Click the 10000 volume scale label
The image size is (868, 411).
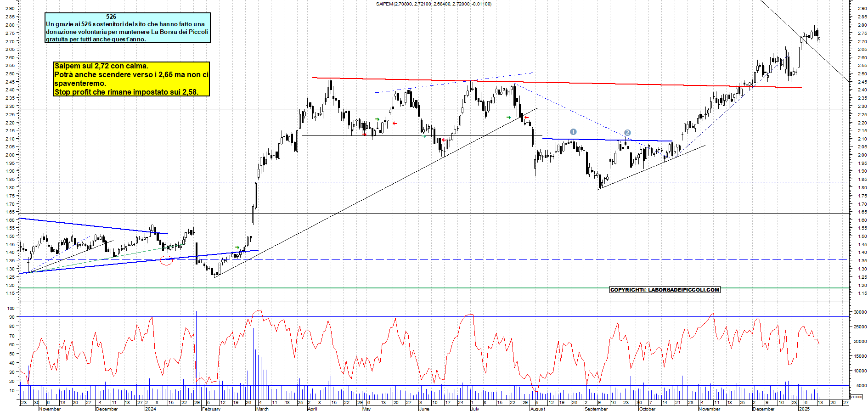(860, 371)
